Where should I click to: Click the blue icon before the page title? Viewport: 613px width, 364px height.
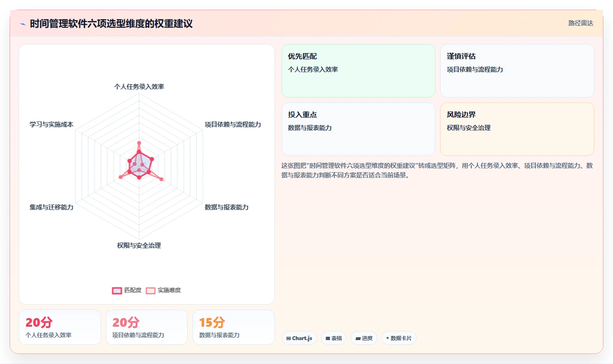(23, 24)
